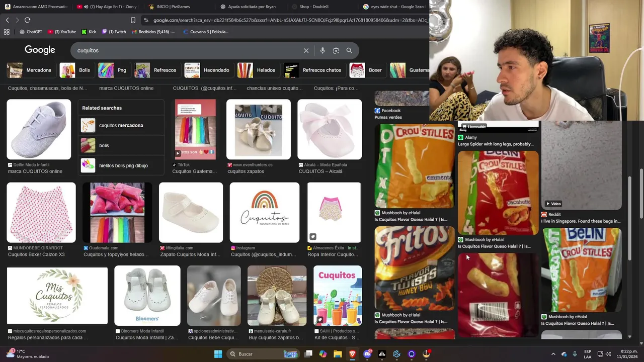Clear the search query with the X icon
Viewport: 644px width, 362px height.
306,50
